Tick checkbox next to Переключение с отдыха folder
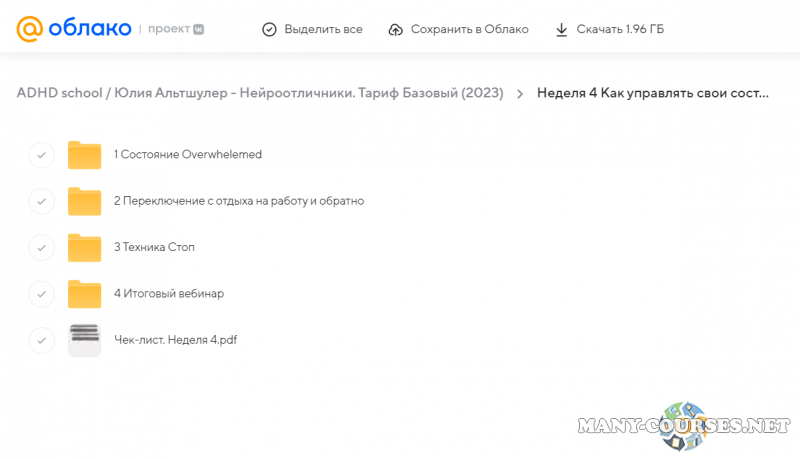Screen dimensions: 800x459 pyautogui.click(x=41, y=201)
